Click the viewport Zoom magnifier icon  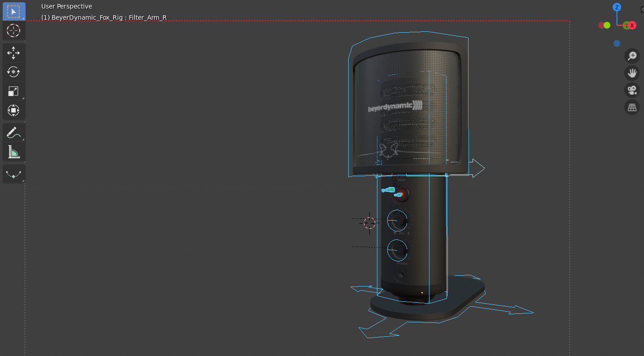click(632, 56)
